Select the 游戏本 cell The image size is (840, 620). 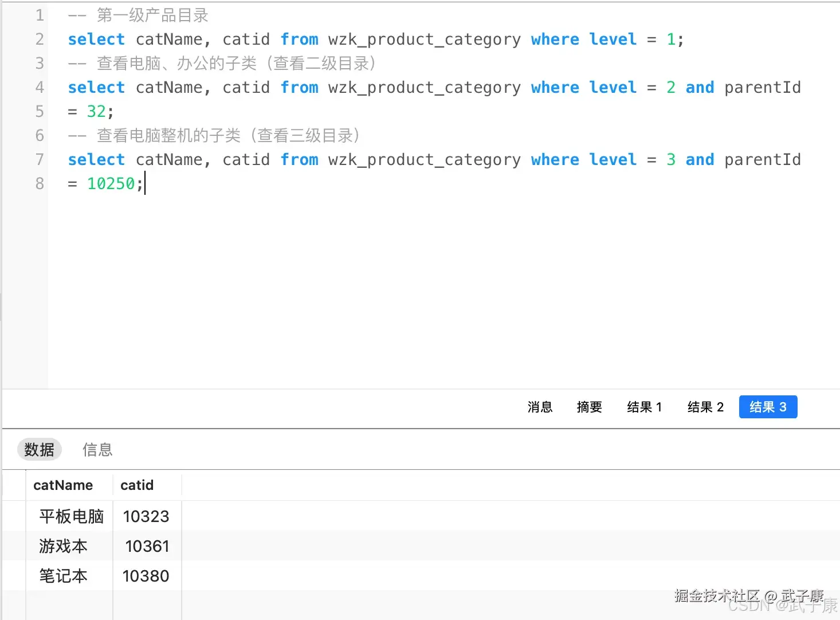pyautogui.click(x=63, y=546)
